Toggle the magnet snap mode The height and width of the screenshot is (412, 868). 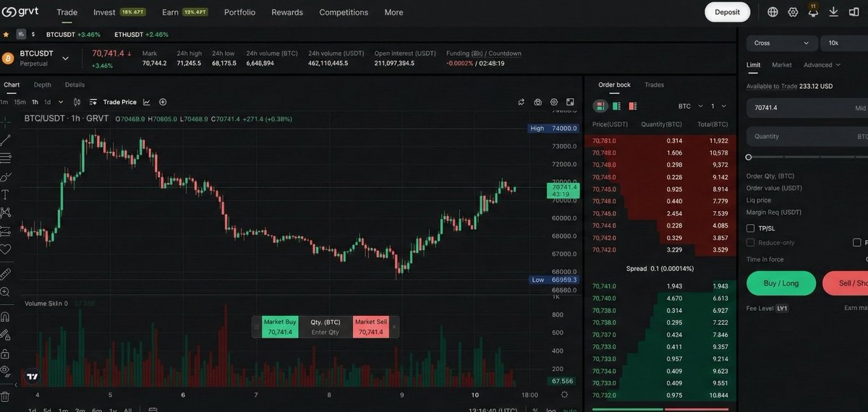[5, 317]
